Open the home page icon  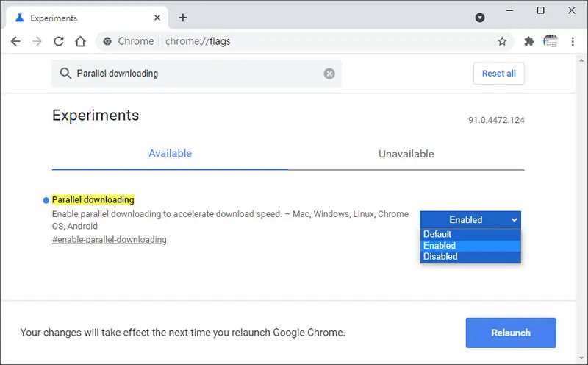[x=80, y=41]
